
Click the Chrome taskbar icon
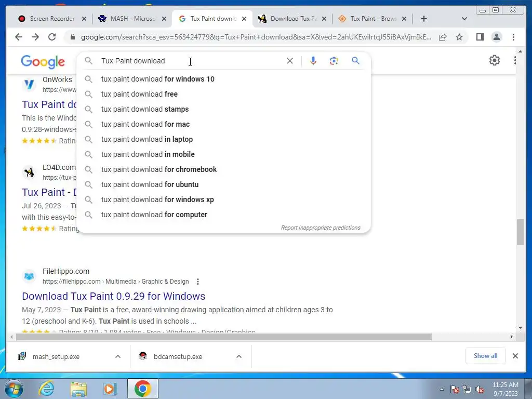click(x=142, y=389)
